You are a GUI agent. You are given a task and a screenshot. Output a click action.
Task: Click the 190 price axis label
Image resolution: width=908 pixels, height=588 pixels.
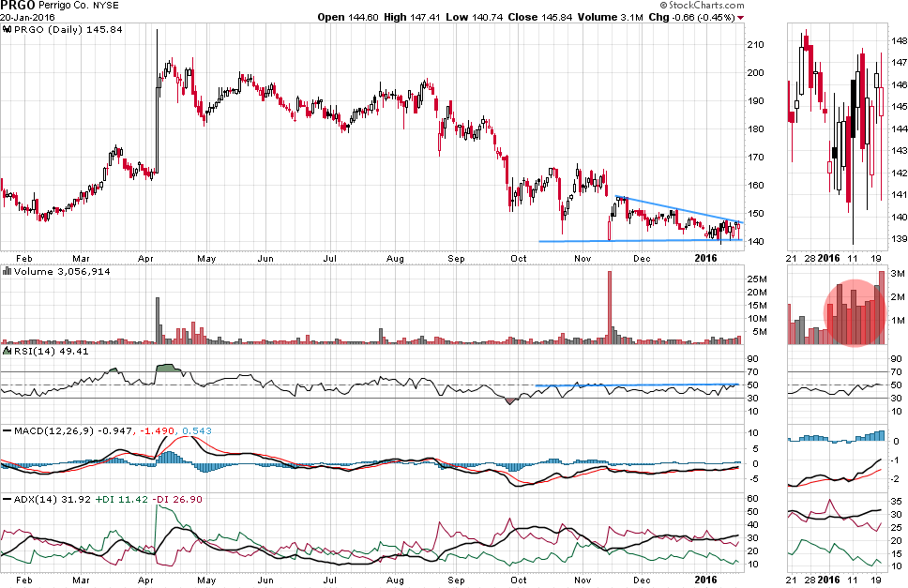coord(755,100)
